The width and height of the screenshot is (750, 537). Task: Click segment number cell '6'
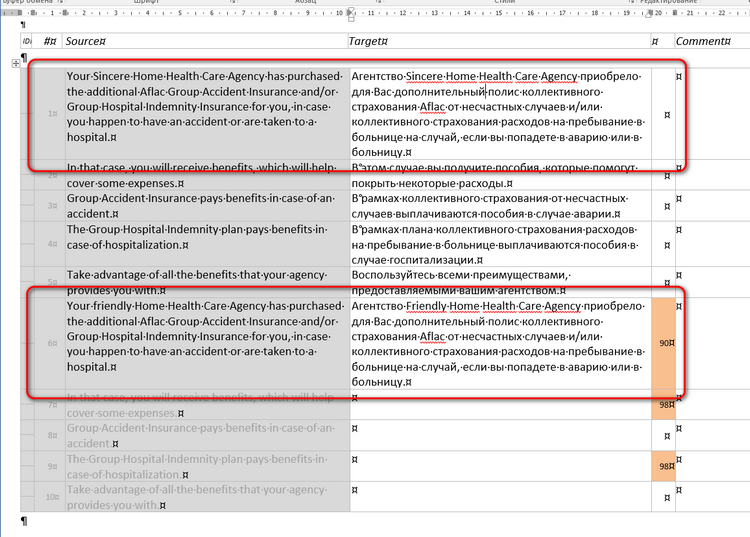click(x=49, y=343)
